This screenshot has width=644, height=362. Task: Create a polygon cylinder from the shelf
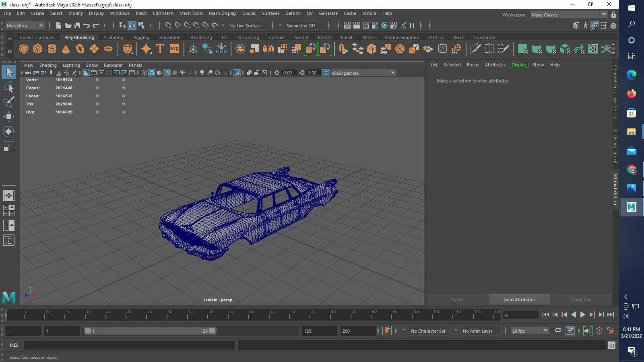point(52,49)
